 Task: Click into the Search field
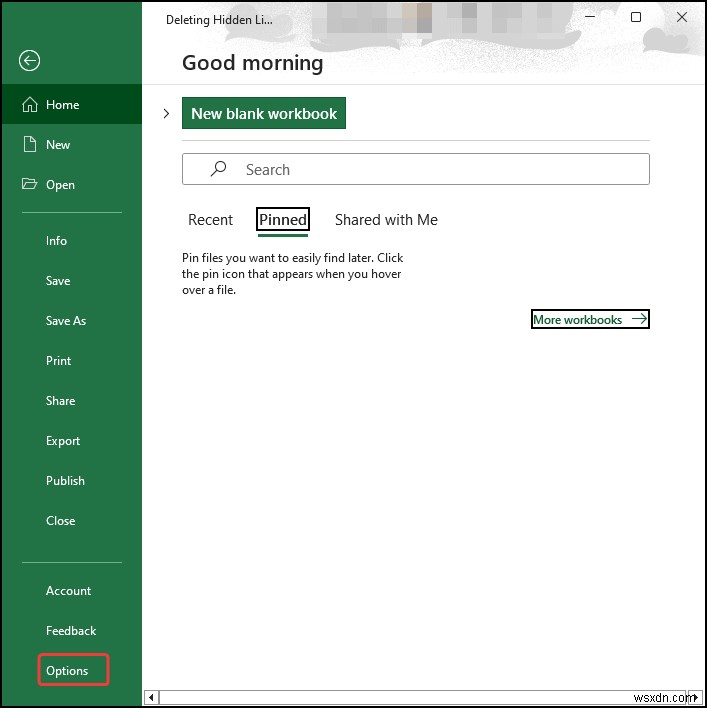tap(415, 169)
